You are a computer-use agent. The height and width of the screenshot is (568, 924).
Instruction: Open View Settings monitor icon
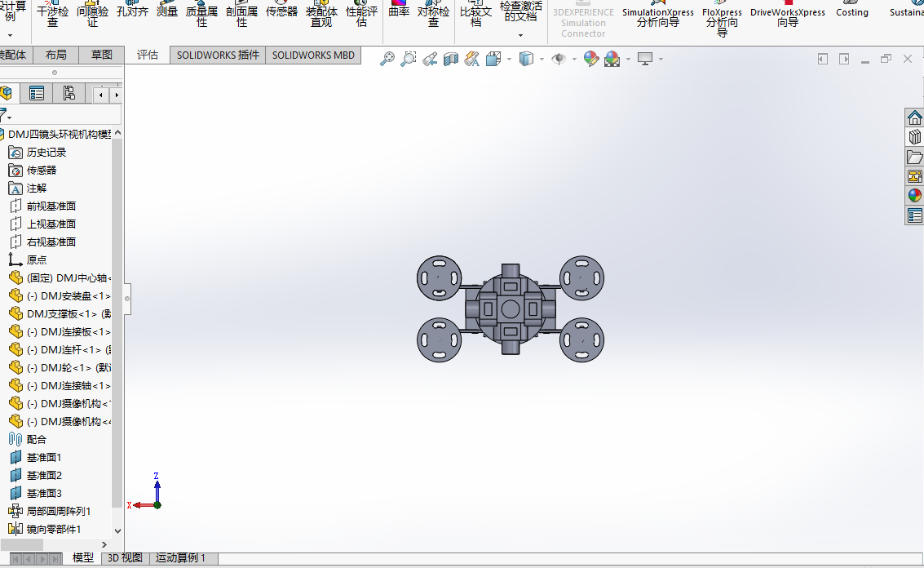[x=645, y=59]
